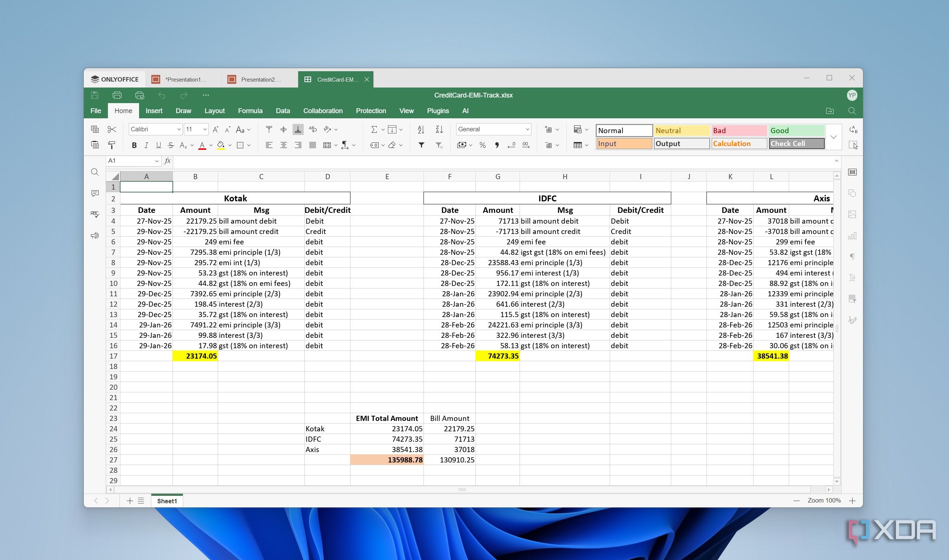Click the Spell checking sidebar icon
This screenshot has height=560, width=949.
[x=95, y=214]
